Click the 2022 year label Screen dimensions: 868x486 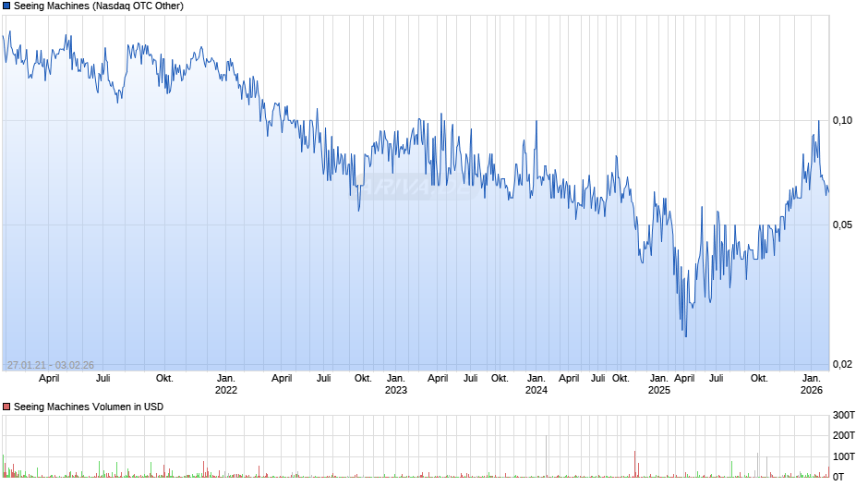pos(226,390)
